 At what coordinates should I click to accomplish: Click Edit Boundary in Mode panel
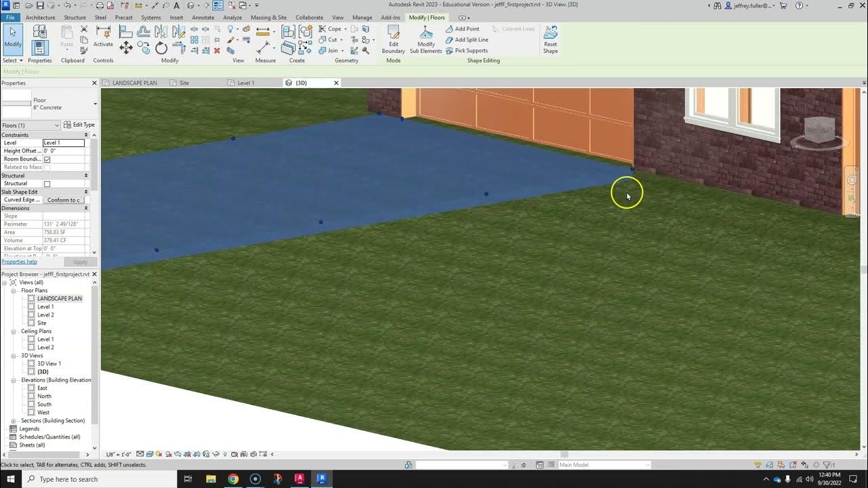point(393,39)
